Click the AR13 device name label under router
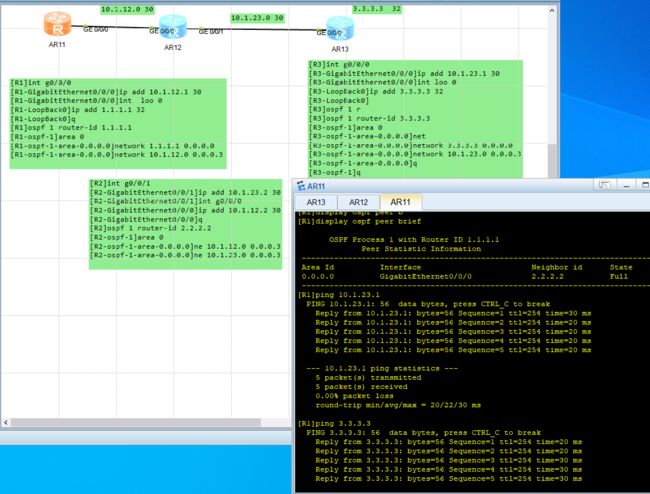 (x=340, y=49)
